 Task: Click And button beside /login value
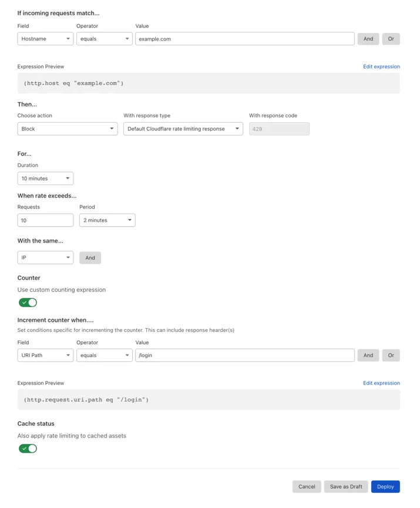tap(368, 355)
